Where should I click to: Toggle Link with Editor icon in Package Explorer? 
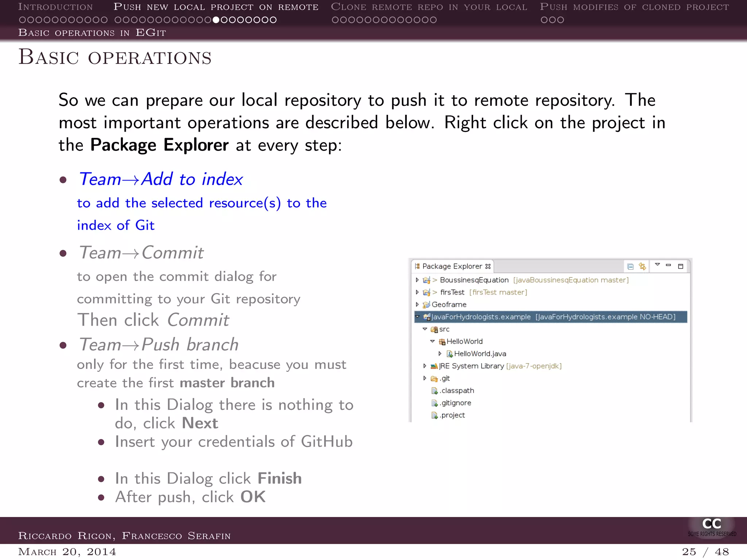click(642, 267)
